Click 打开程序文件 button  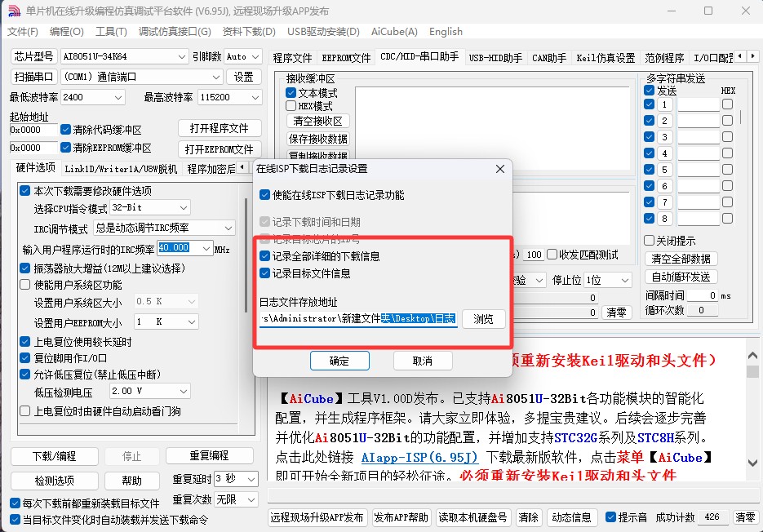(x=219, y=128)
